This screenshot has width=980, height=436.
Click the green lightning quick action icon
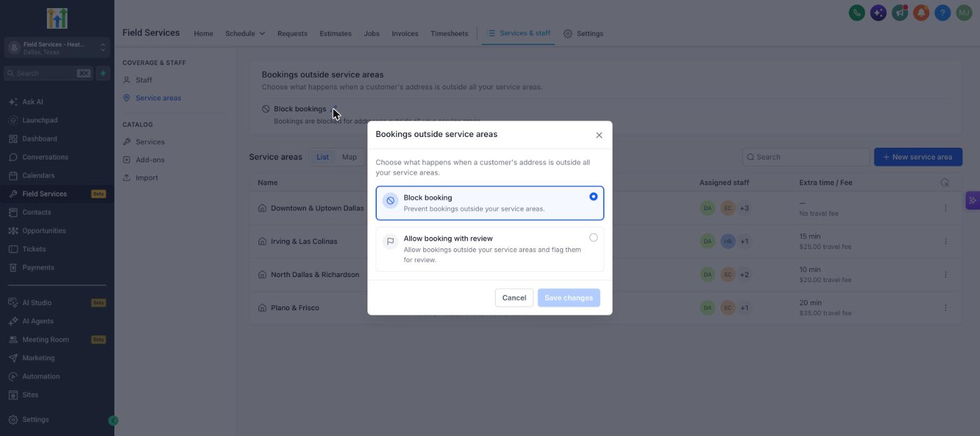point(103,73)
